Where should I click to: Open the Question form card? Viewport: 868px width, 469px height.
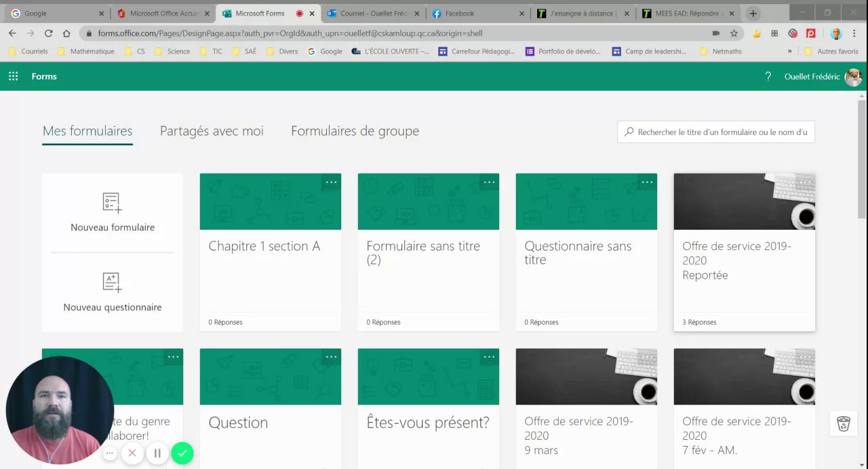coord(271,409)
